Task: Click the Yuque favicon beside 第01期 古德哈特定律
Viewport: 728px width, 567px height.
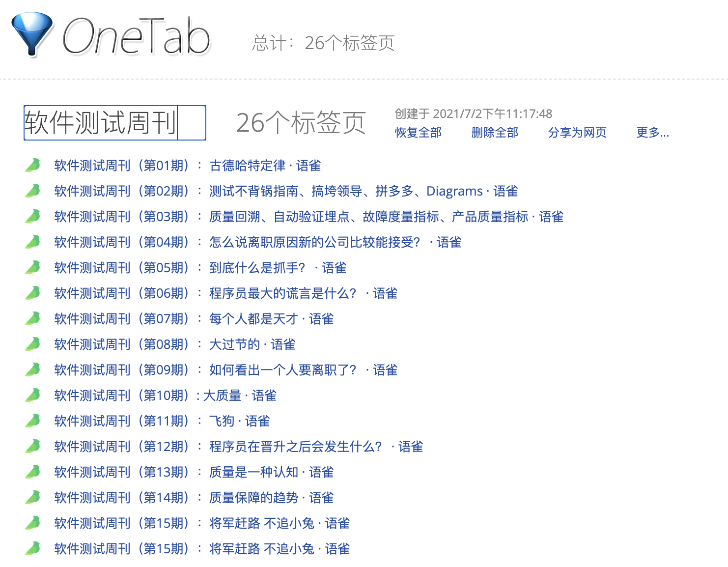Action: (x=32, y=165)
